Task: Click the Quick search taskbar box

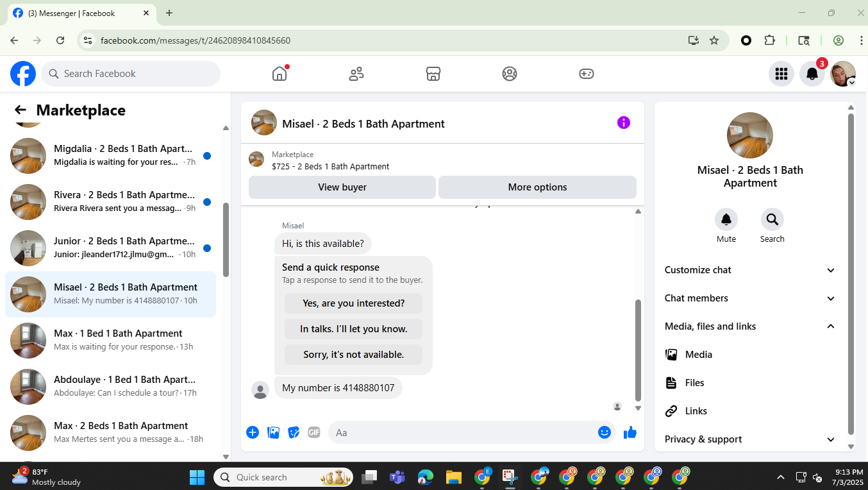Action: pyautogui.click(x=283, y=477)
